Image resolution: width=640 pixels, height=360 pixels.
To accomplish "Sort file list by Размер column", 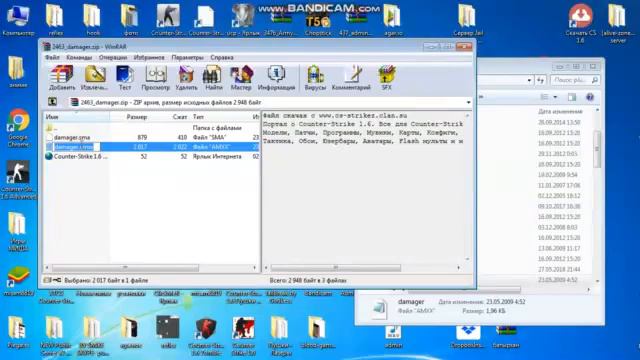I will click(x=129, y=117).
